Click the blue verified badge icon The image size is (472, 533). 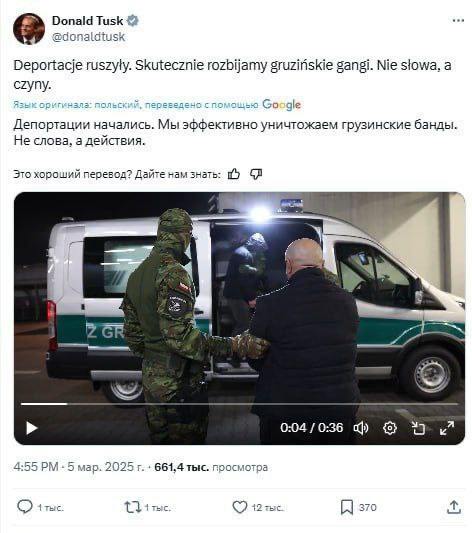[x=133, y=21]
